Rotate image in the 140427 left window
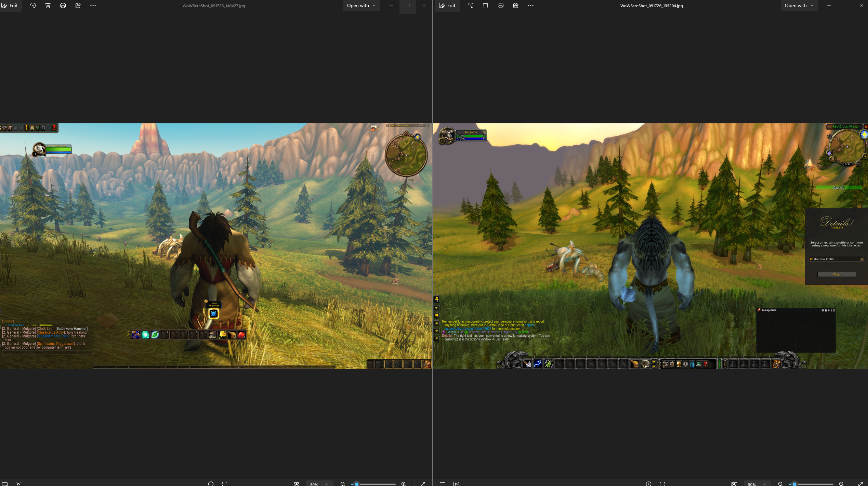The height and width of the screenshot is (486, 868). click(33, 5)
